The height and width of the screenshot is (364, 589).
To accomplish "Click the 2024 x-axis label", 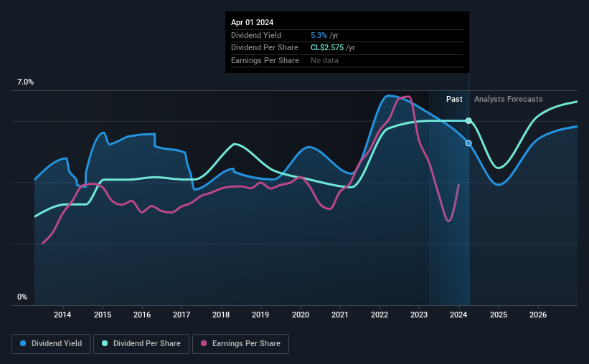I will 458,315.
